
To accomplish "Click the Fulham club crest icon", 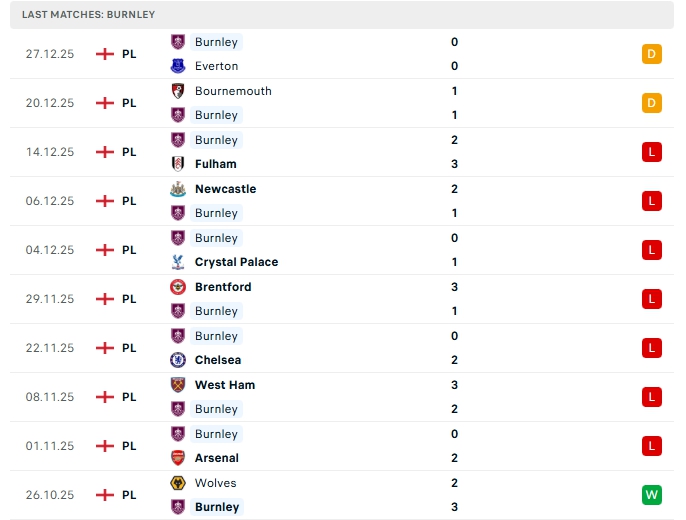I will click(178, 164).
